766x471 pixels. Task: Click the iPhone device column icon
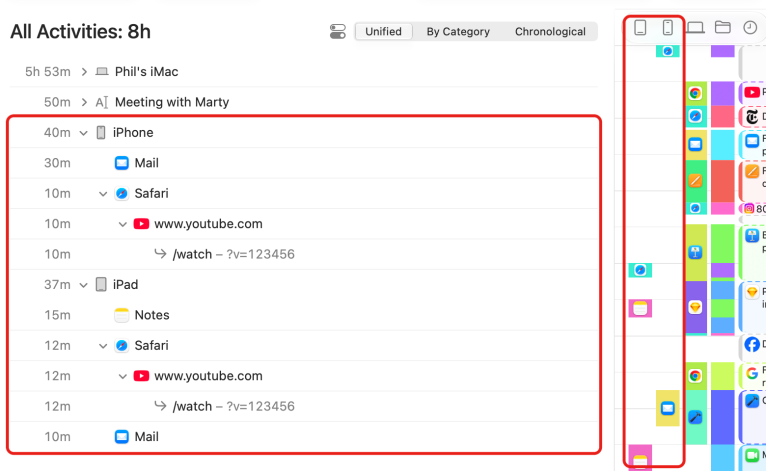point(667,27)
